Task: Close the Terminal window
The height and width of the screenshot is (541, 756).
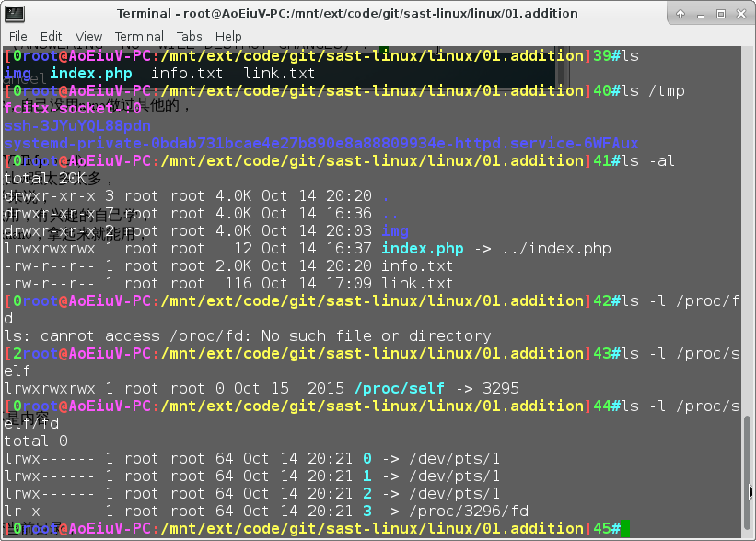Action: coord(741,13)
